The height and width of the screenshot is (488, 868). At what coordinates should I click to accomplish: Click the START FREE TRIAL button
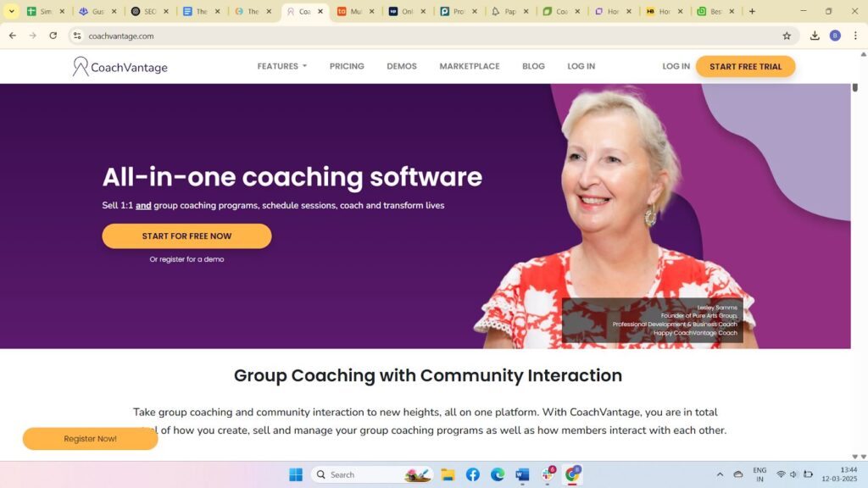tap(745, 65)
